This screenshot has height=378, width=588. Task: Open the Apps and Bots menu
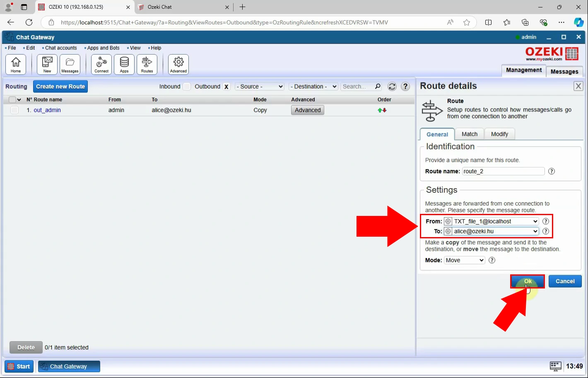click(x=103, y=48)
